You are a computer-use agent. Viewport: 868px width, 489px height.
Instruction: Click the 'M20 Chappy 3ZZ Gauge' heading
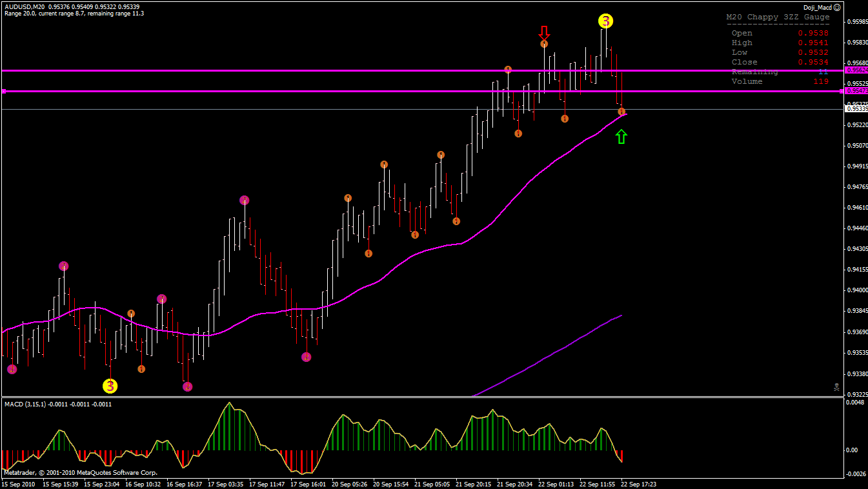coord(778,17)
